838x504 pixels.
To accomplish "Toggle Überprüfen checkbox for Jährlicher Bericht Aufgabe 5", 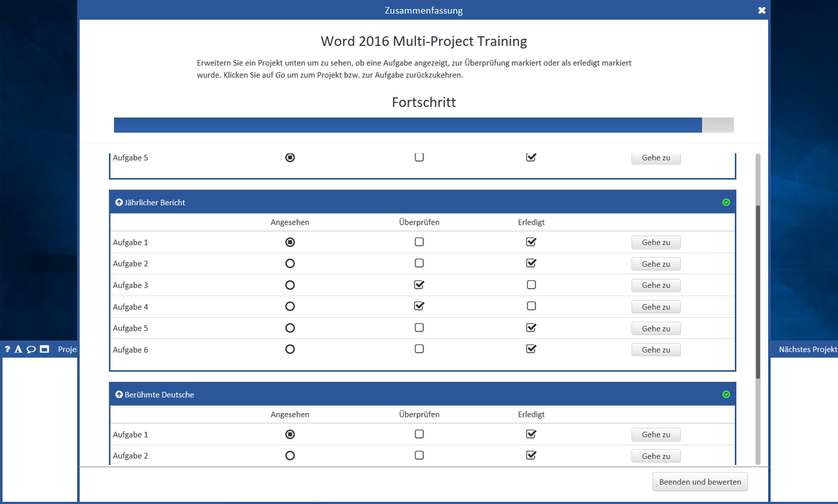I will tap(419, 328).
